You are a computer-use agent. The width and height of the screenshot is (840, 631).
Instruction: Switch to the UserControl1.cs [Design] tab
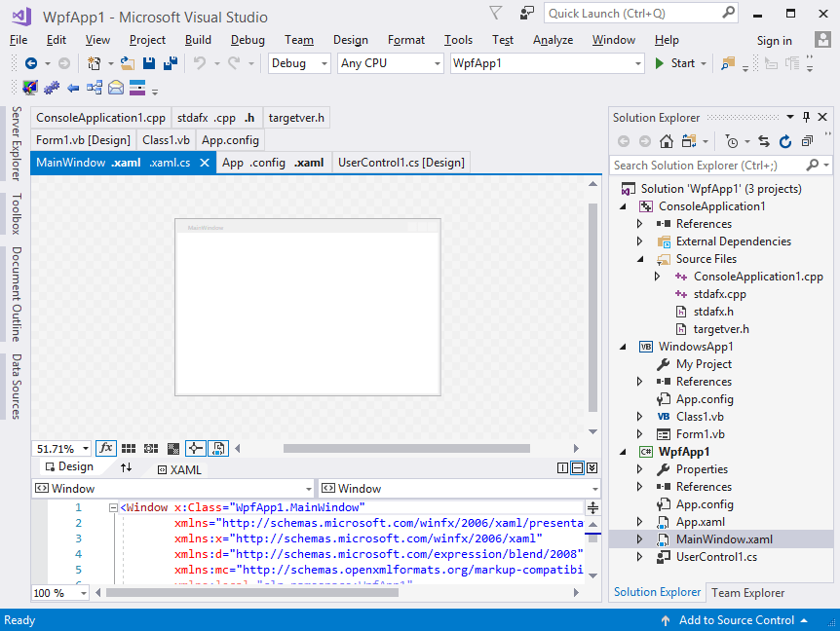401,163
